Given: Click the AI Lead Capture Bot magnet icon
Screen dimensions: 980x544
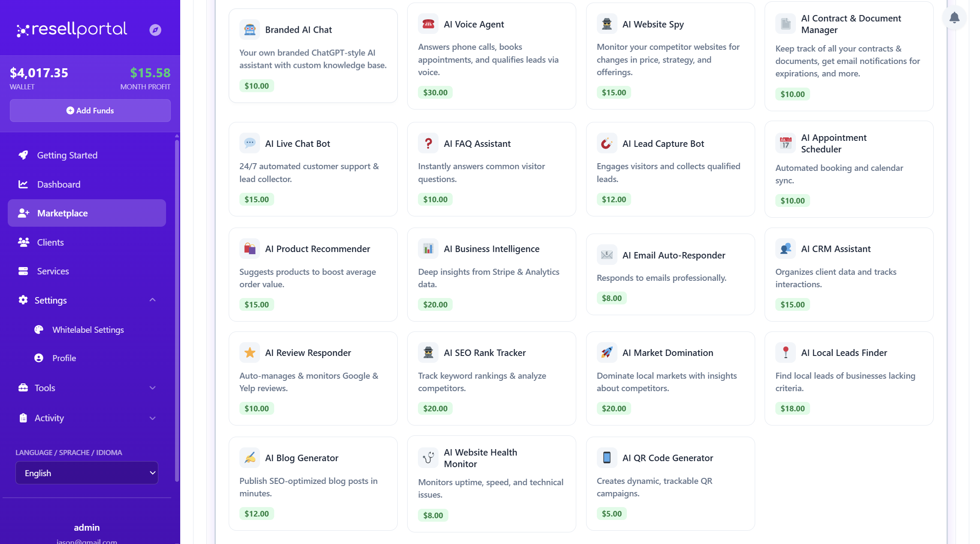Looking at the screenshot, I should (x=607, y=143).
